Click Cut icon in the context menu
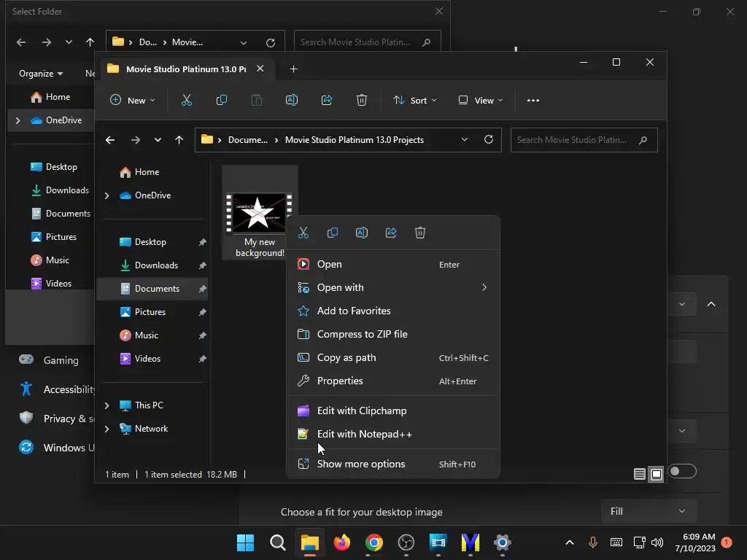This screenshot has width=747, height=560. point(303,233)
